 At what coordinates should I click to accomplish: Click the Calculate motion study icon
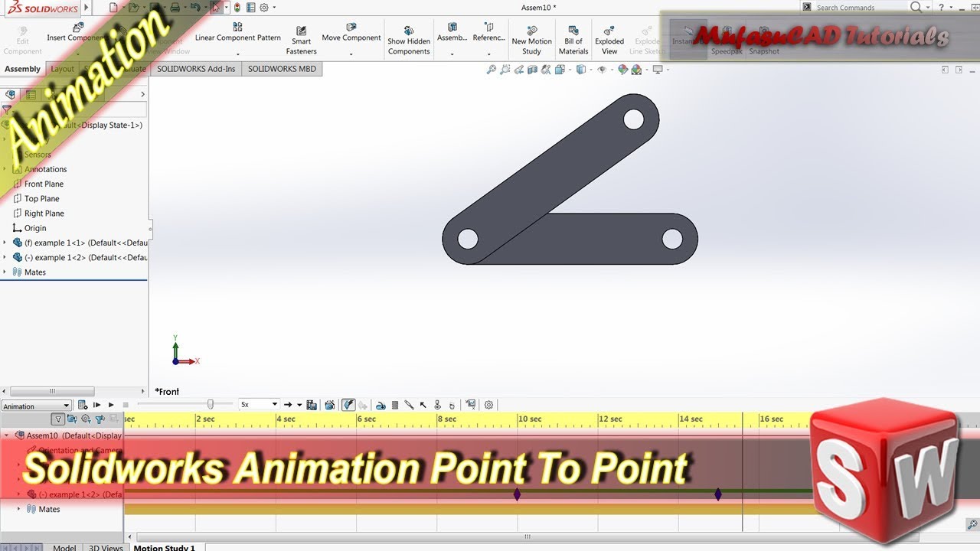(x=82, y=405)
